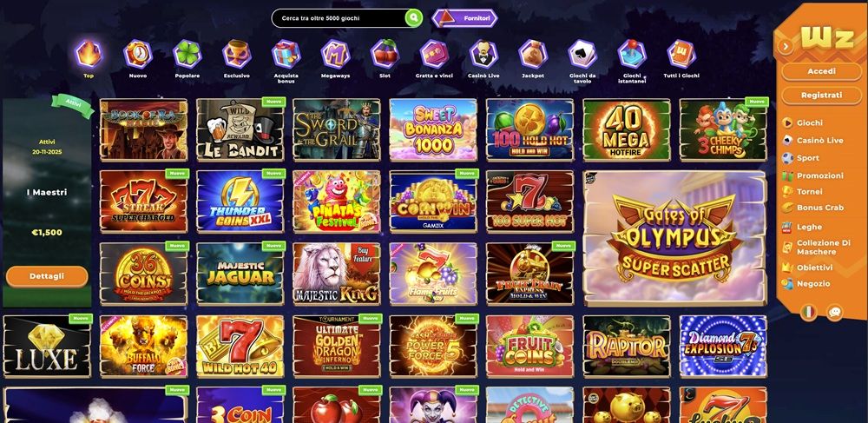
Task: Select the Megaways category icon
Action: (335, 54)
